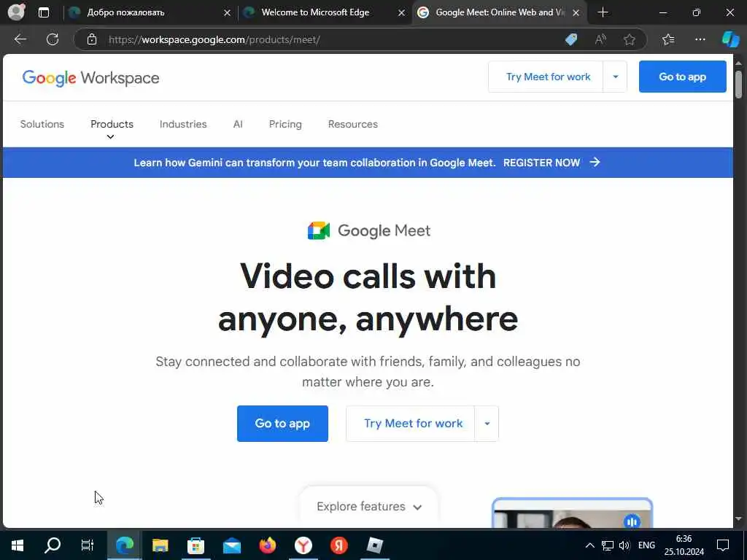Screen dimensions: 747x560
Task: Launch Microsoft Store from taskbar
Action: [196, 545]
